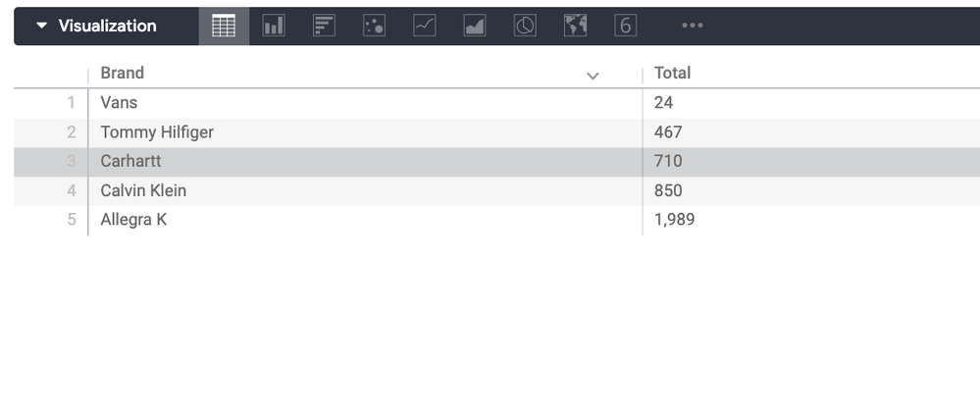Select the Vans brand cell
The image size is (980, 417).
pyautogui.click(x=119, y=102)
